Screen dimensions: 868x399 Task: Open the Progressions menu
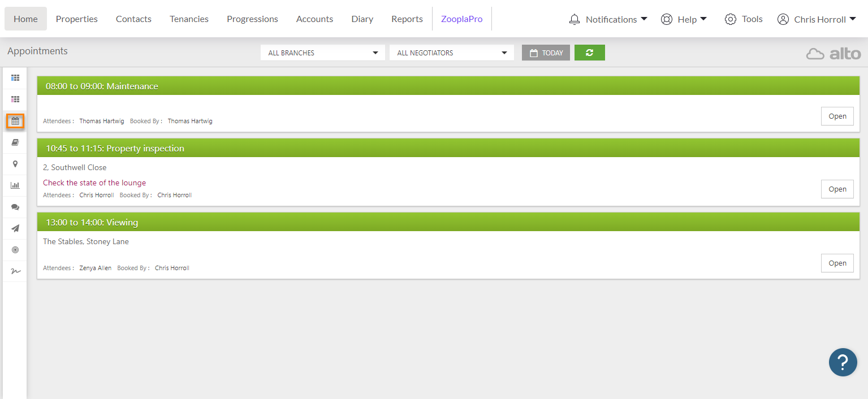[252, 19]
